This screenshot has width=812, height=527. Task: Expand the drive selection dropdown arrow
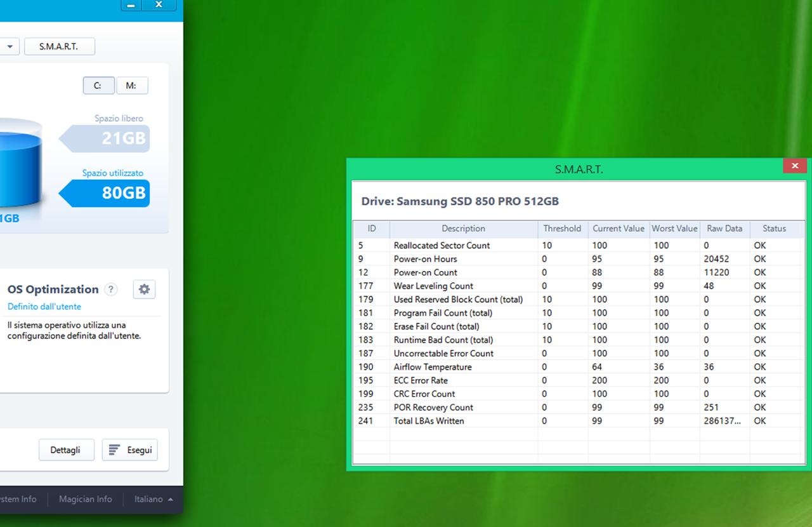point(10,46)
